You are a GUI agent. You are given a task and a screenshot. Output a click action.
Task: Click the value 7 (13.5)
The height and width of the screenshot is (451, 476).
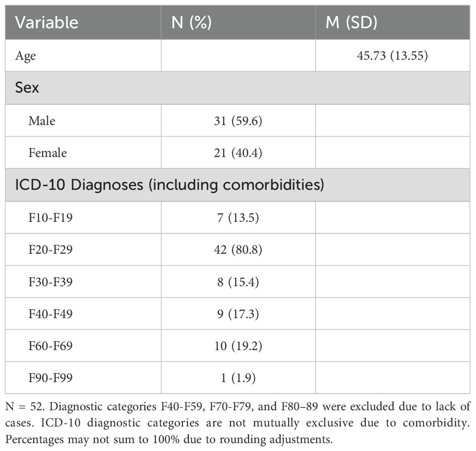(238, 217)
